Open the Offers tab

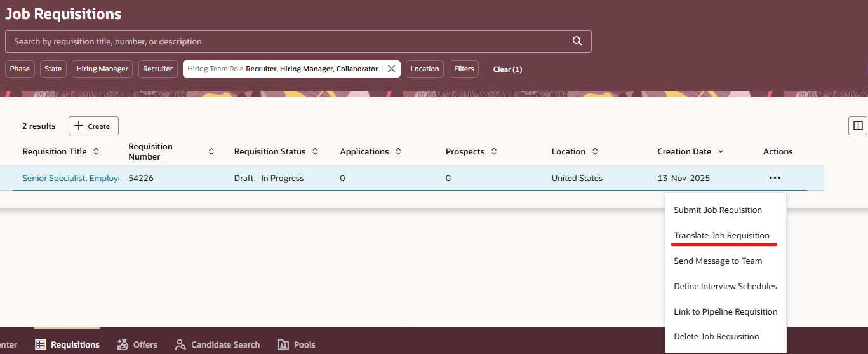(137, 344)
